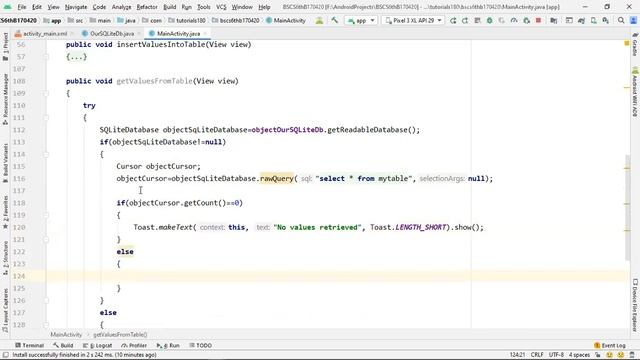Viewport: 640px width, 360px height.
Task: Open the VCS menu
Action: click(221, 7)
